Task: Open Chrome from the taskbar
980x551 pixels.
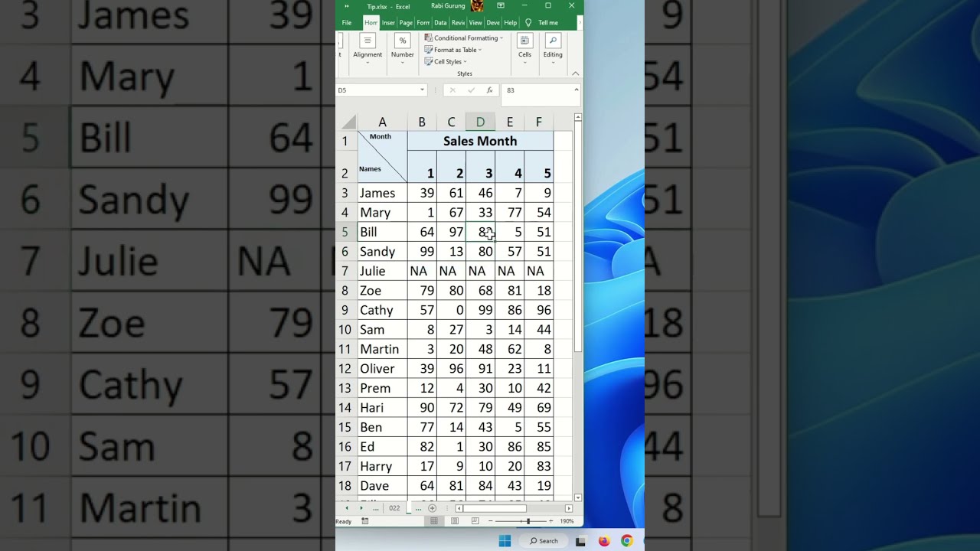Action: coord(627,541)
